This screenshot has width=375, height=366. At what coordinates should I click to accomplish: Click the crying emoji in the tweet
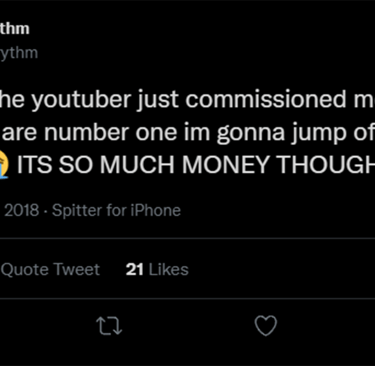(4, 165)
